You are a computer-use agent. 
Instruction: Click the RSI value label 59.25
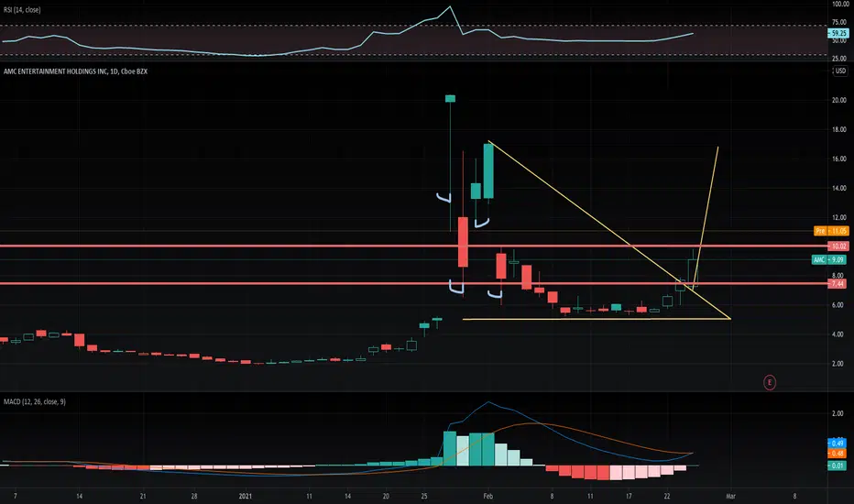838,33
